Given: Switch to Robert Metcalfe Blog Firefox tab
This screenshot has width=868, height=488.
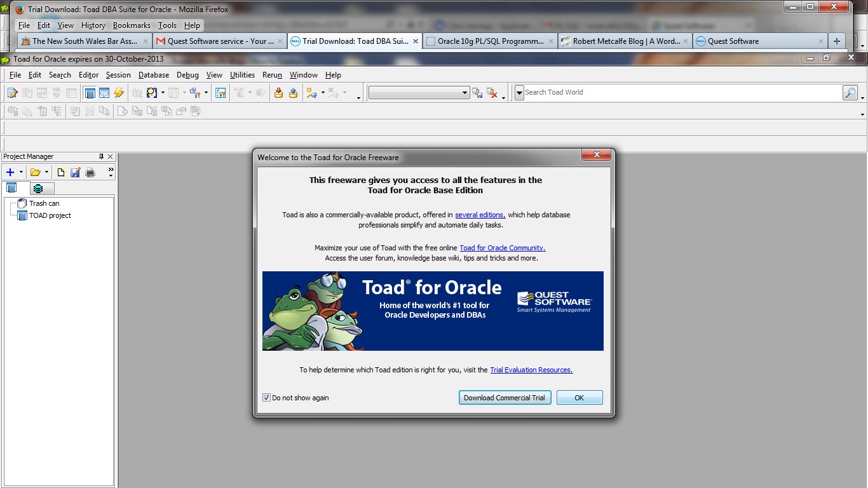Looking at the screenshot, I should 625,41.
